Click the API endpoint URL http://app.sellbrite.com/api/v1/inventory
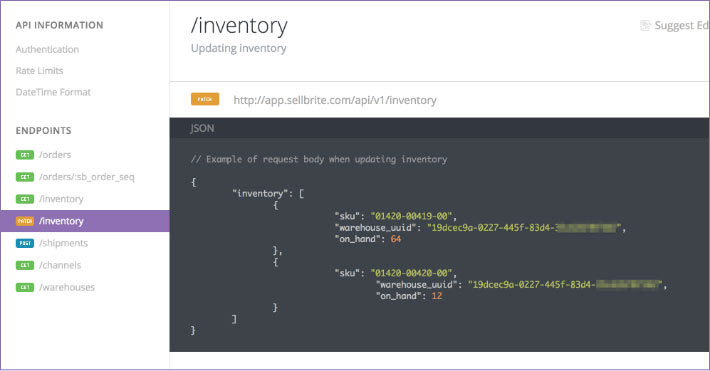This screenshot has width=710, height=371. (335, 100)
